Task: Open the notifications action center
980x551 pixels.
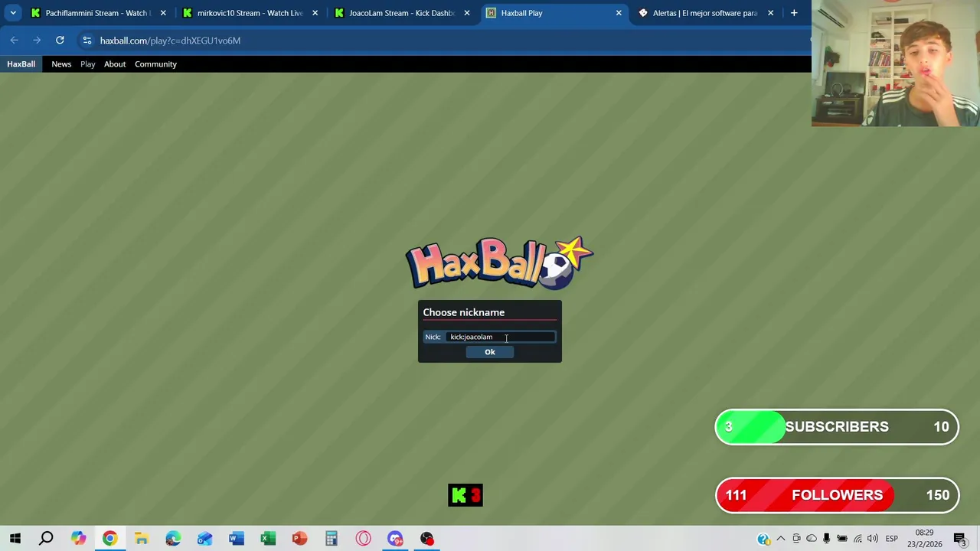Action: click(960, 539)
